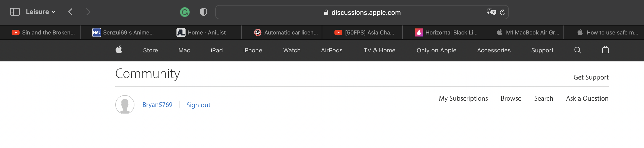Open the My Subscriptions menu item
This screenshot has width=644, height=148.
(463, 98)
